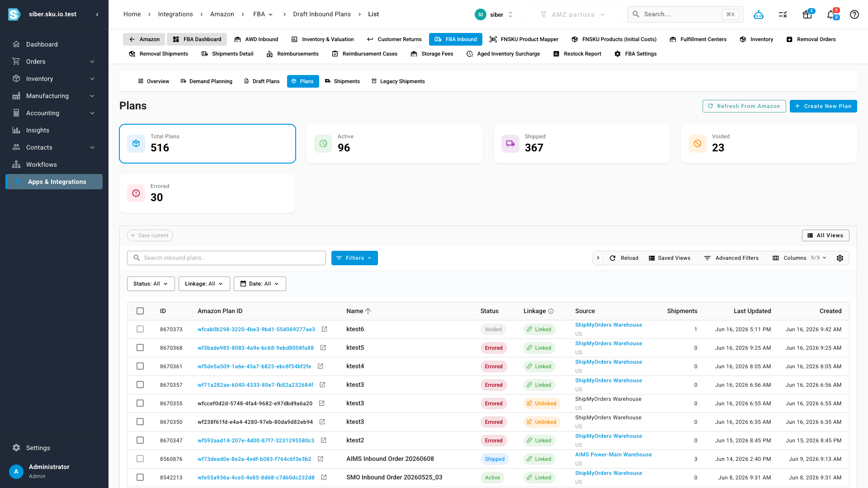
Task: Open the Date: All filter dropdown
Action: pyautogui.click(x=260, y=284)
